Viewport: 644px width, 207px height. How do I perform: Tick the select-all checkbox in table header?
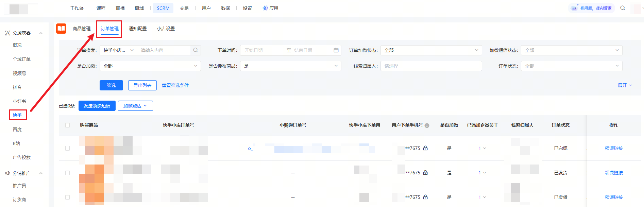point(67,125)
